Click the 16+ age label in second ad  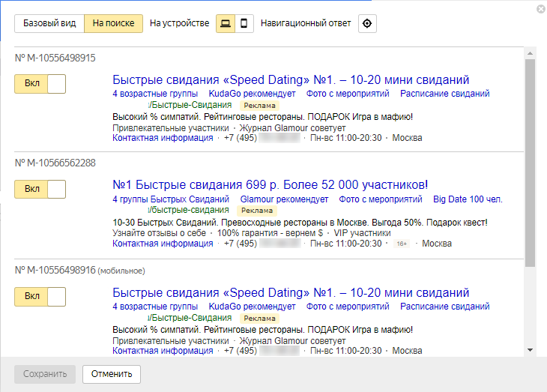[402, 244]
